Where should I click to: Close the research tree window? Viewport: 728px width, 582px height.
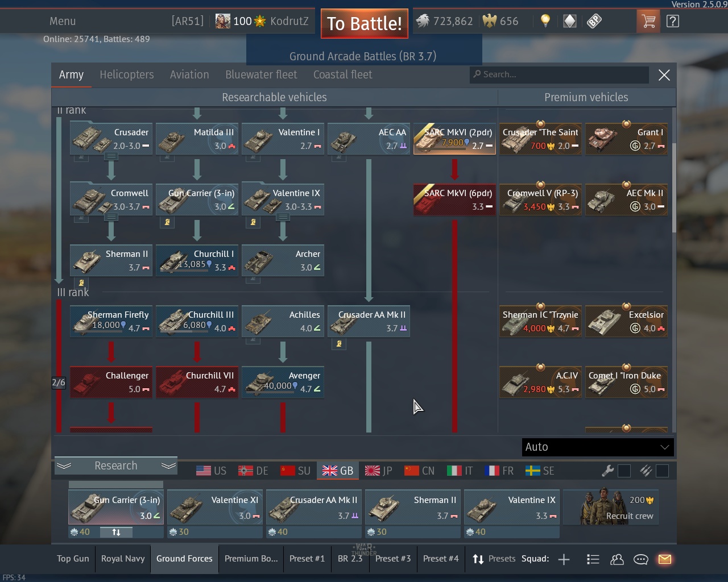[x=664, y=75]
